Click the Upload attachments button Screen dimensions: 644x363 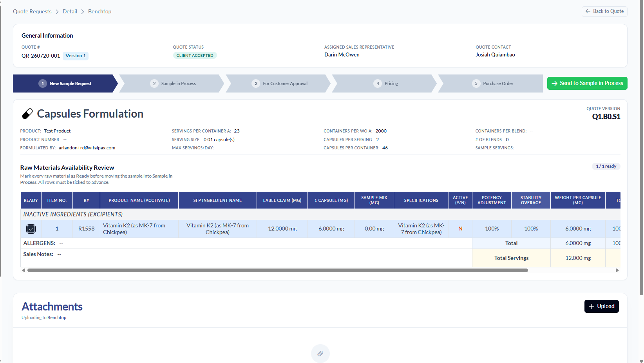[602, 306]
